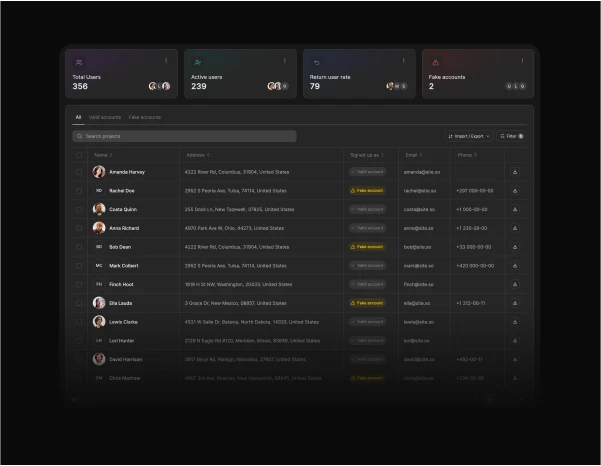Viewport: 601px width, 466px height.
Task: Switch to the All tab
Action: point(78,117)
